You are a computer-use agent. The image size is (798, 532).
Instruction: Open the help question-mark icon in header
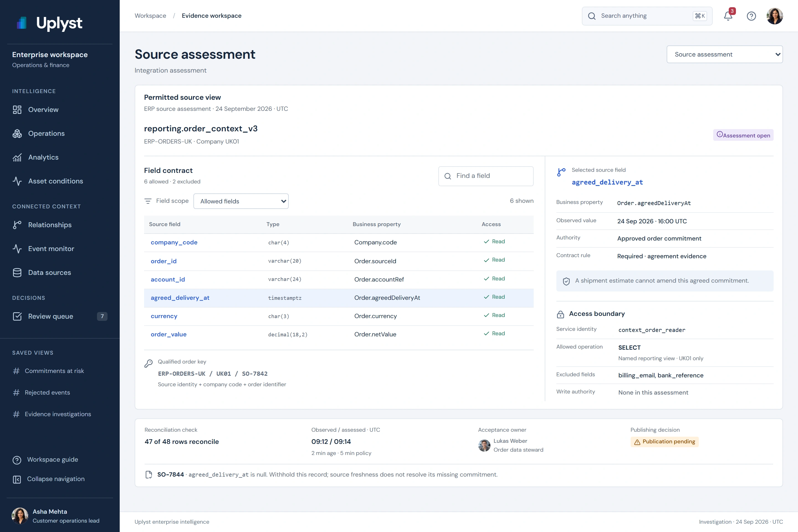(x=751, y=16)
